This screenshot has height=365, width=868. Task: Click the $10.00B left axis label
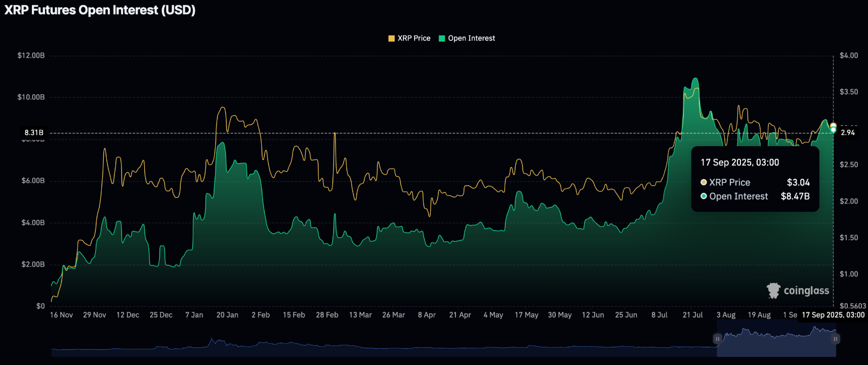[x=31, y=97]
